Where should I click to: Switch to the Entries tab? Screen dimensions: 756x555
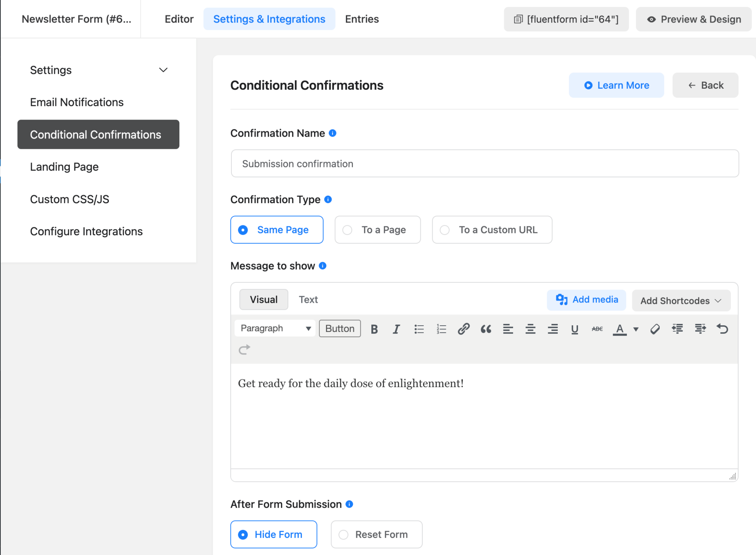coord(361,19)
